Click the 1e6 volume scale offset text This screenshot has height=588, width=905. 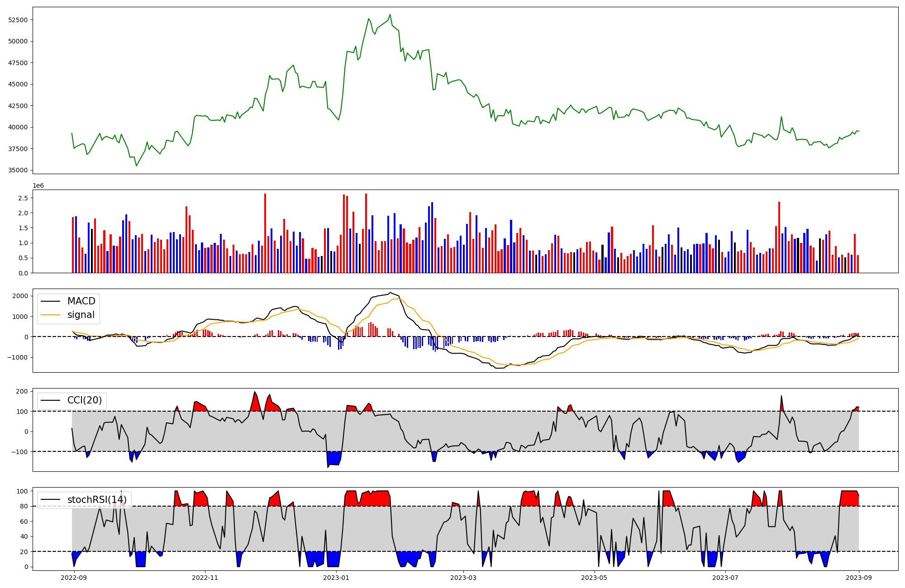(x=38, y=185)
